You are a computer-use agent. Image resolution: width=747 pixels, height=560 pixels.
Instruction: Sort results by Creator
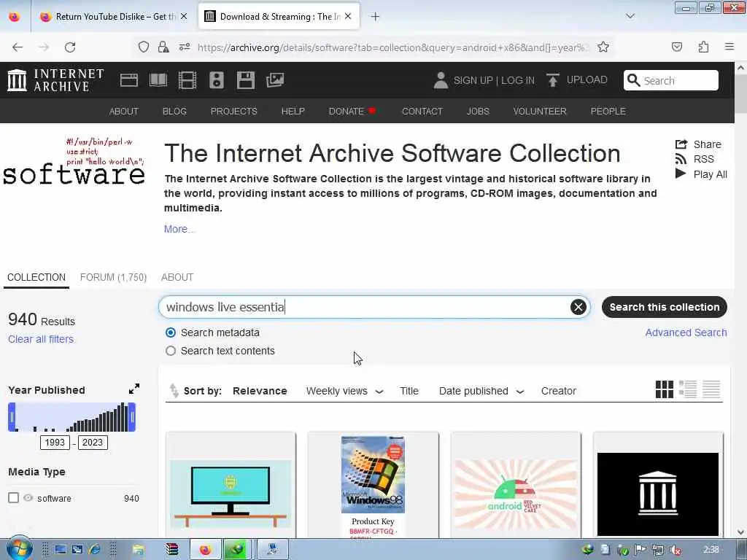pos(558,391)
